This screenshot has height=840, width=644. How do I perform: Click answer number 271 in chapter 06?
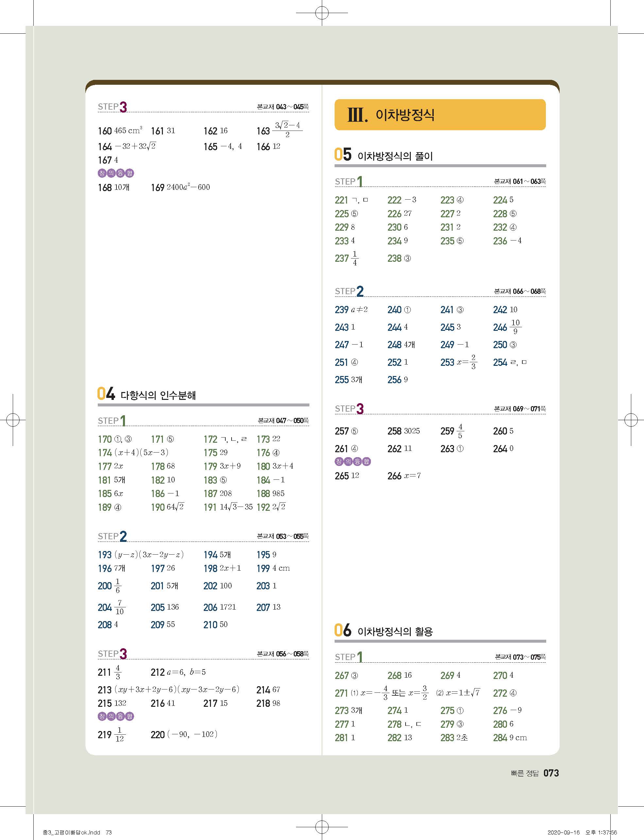coord(341,693)
